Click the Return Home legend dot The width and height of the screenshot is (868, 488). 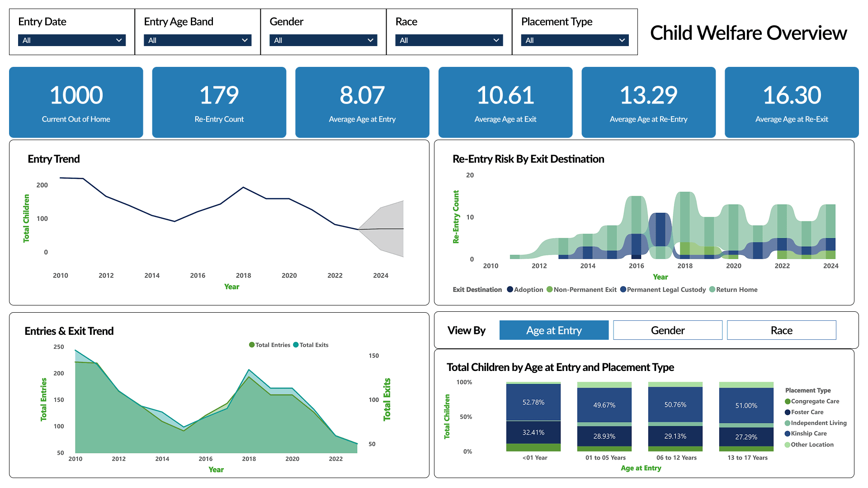click(712, 290)
